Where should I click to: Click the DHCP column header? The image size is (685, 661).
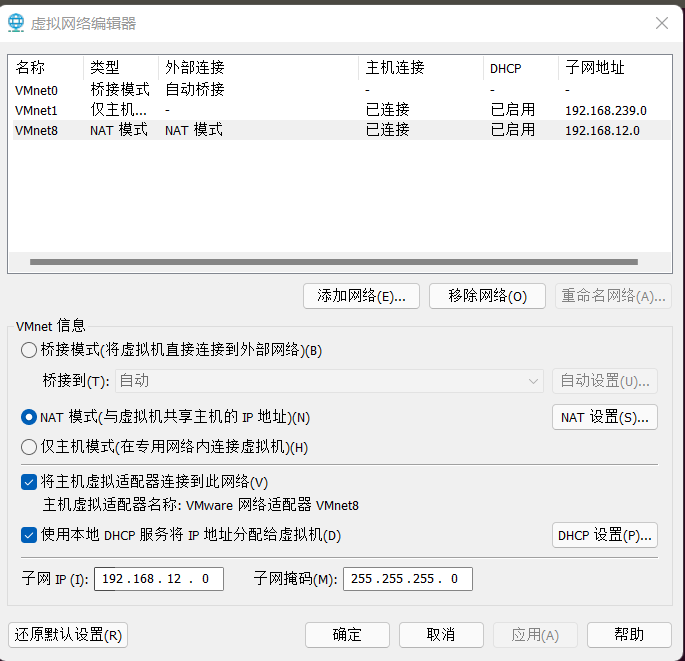[x=521, y=68]
